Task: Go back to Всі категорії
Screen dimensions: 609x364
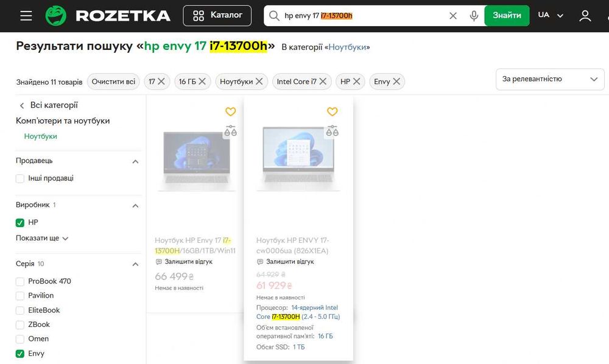Action: pyautogui.click(x=49, y=105)
